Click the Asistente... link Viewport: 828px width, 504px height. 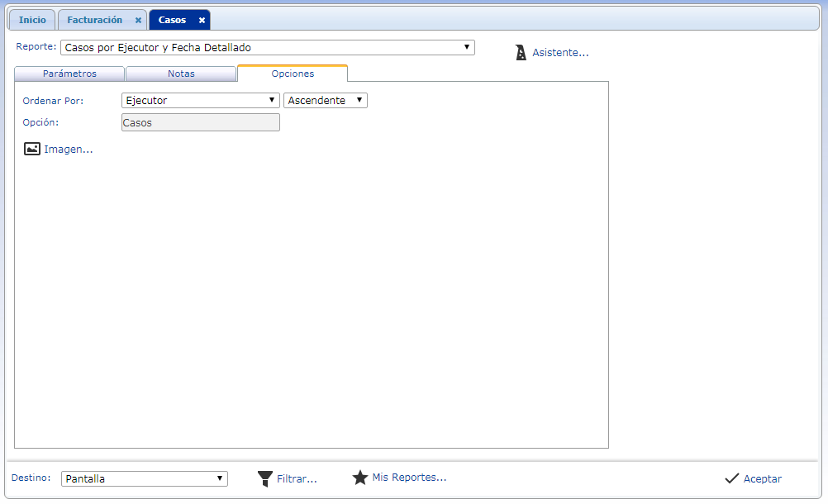[x=560, y=53]
